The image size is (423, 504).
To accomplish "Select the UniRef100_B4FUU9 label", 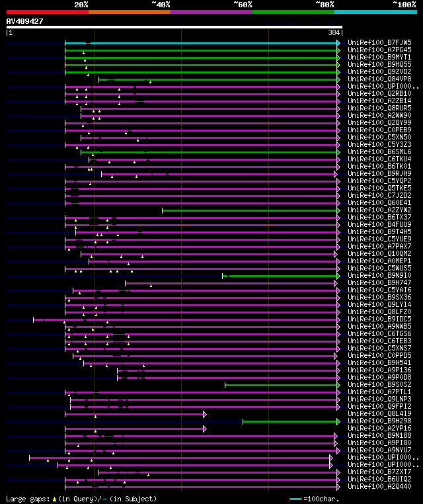I will click(379, 224).
